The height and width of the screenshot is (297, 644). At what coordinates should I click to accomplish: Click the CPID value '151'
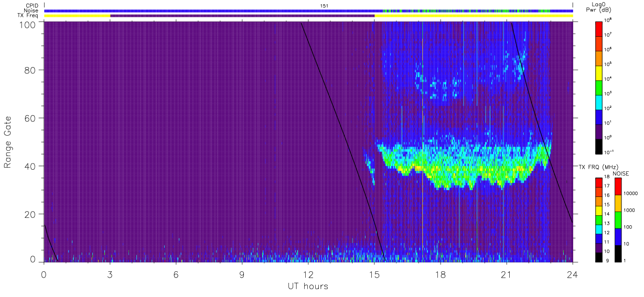[324, 6]
